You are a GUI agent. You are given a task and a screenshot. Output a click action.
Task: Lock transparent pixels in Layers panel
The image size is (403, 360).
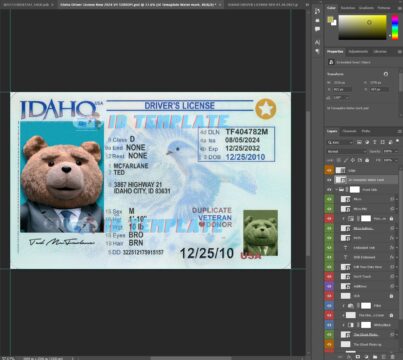coord(338,160)
